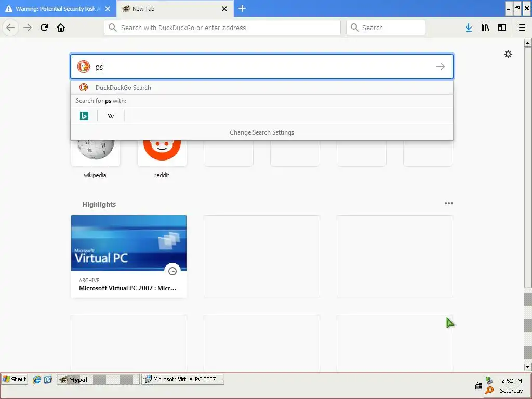
Task: Go forward using the forward arrow
Action: tap(28, 28)
